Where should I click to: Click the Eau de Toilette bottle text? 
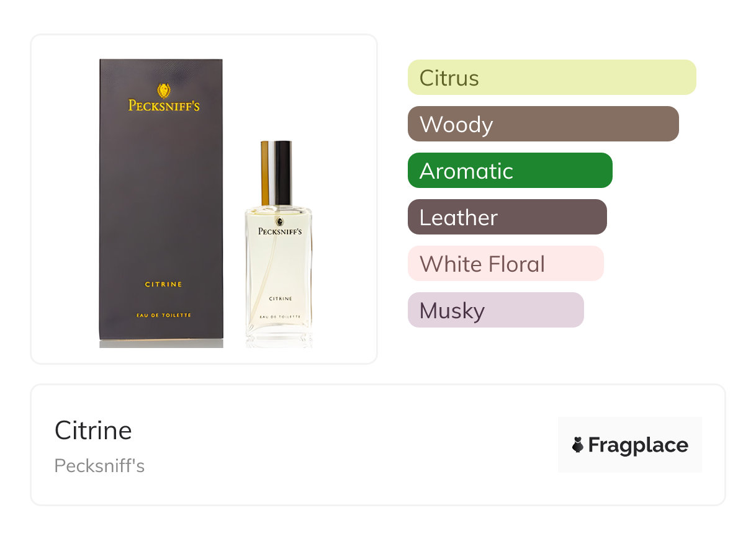tap(281, 317)
